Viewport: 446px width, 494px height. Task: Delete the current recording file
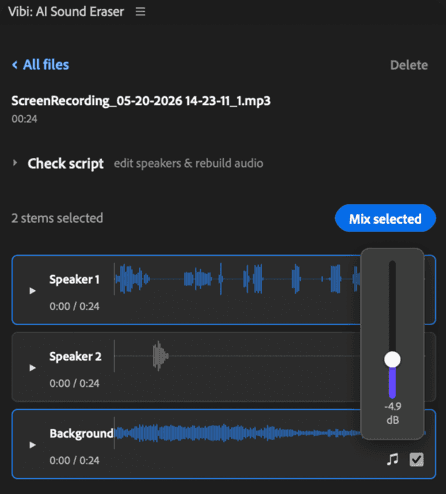point(409,65)
